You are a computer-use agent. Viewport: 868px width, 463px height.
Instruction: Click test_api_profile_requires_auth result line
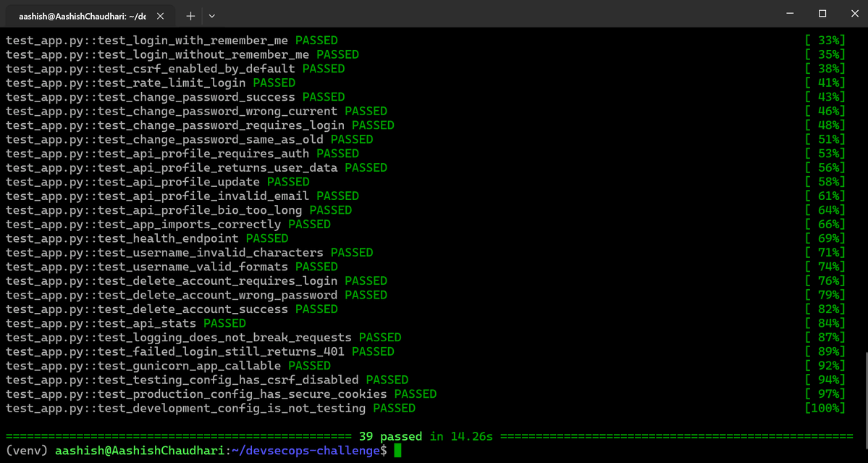pyautogui.click(x=182, y=154)
